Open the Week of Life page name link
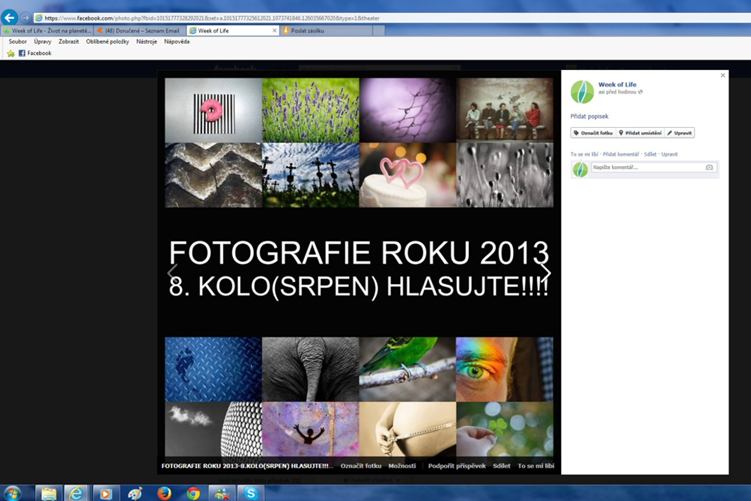 [617, 84]
